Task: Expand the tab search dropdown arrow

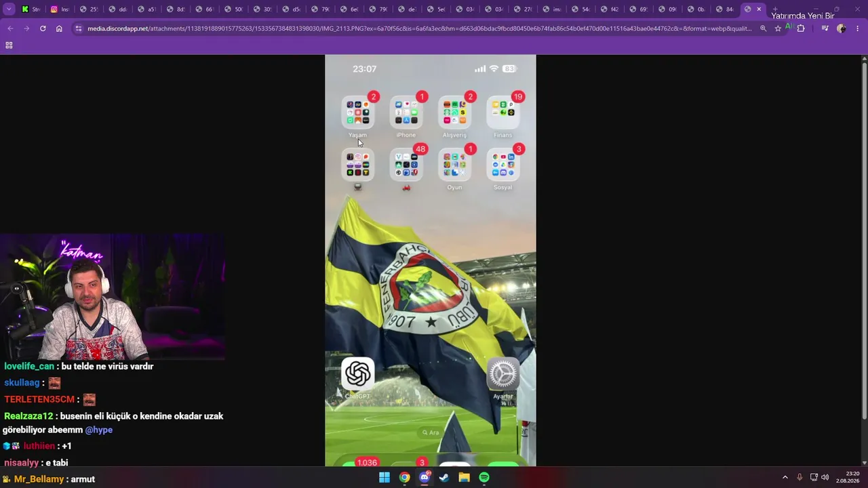Action: click(x=9, y=9)
